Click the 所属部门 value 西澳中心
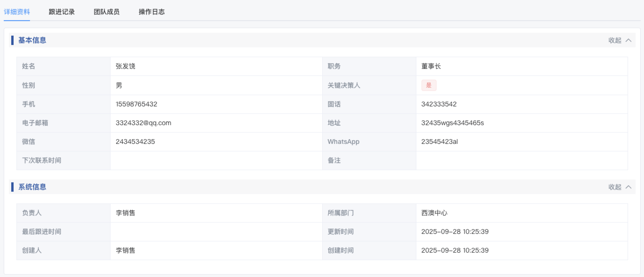This screenshot has width=644, height=277. coord(434,213)
